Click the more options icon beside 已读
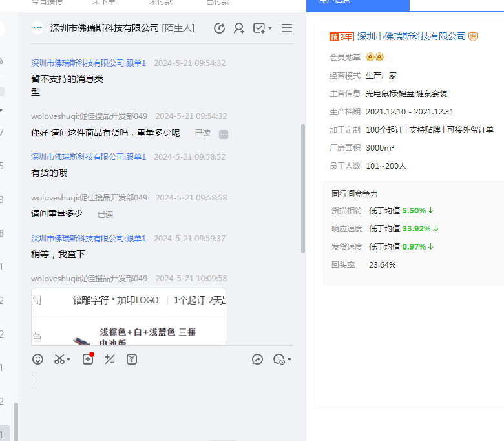This screenshot has height=441, width=504. (224, 134)
